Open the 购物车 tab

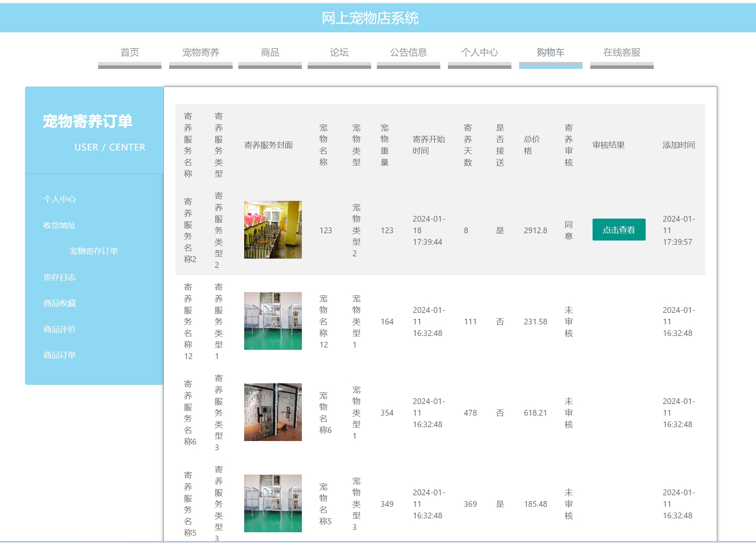[551, 52]
